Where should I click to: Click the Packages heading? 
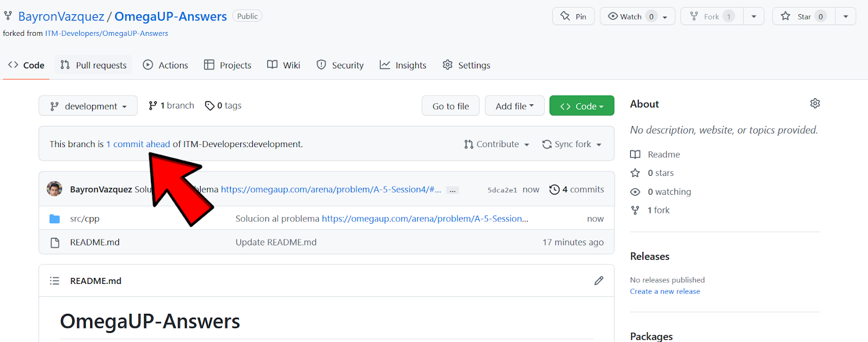click(x=652, y=336)
